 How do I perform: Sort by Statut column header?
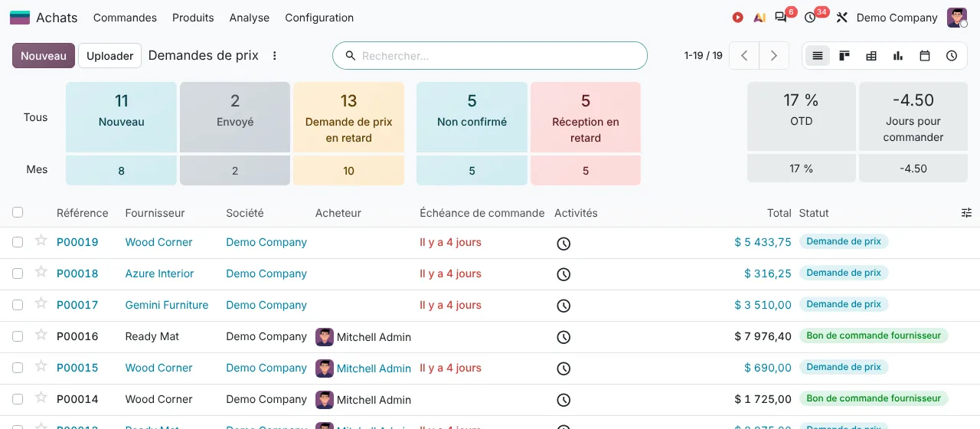pos(814,213)
